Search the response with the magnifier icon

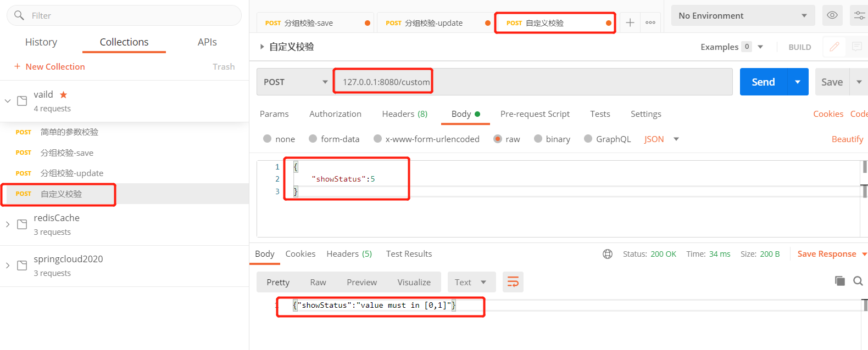858,281
